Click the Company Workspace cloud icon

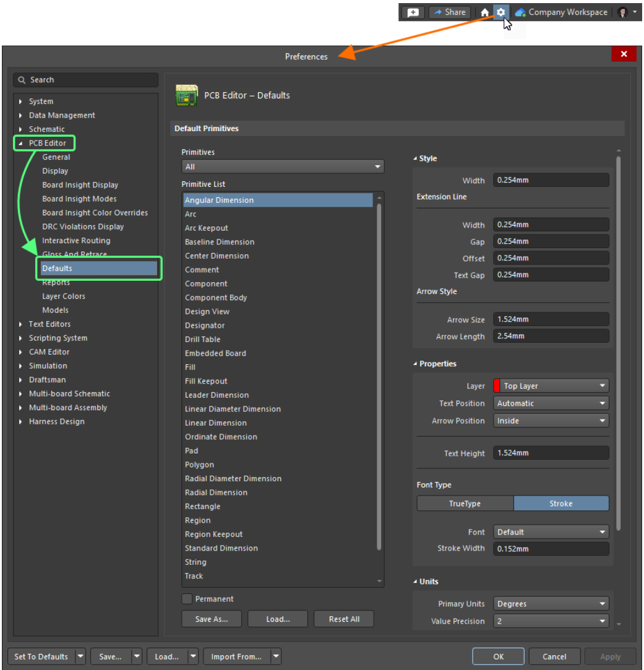(x=520, y=12)
